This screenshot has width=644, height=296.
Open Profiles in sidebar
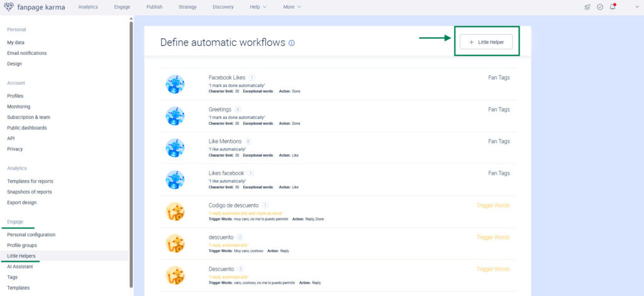(x=15, y=96)
